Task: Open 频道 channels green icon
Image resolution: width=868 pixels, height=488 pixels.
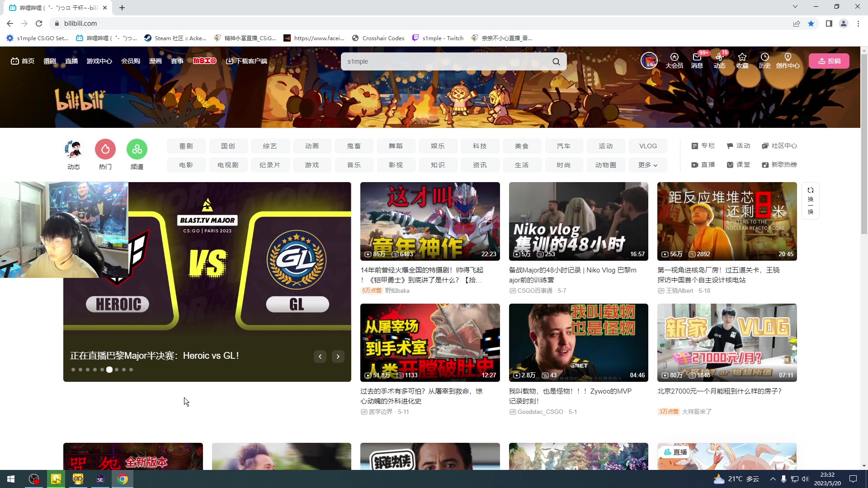Action: pyautogui.click(x=137, y=149)
